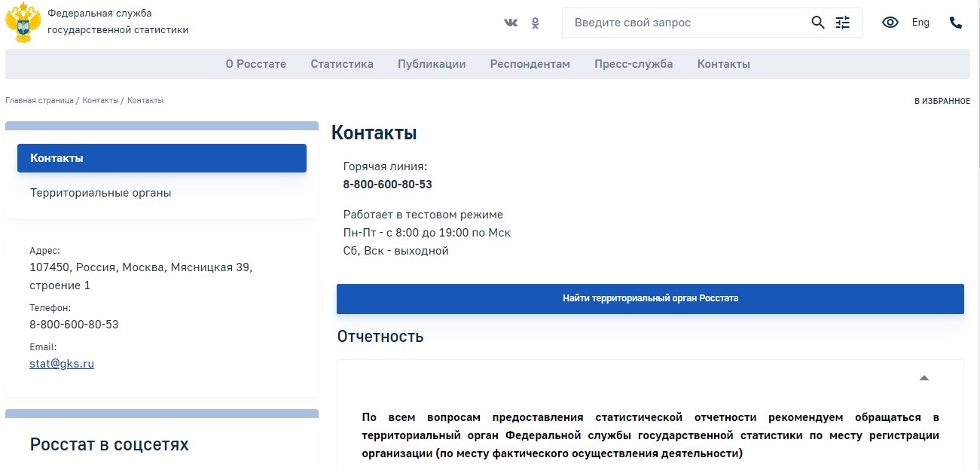Click the magnifier search icon
The width and height of the screenshot is (980, 470).
[x=818, y=23]
